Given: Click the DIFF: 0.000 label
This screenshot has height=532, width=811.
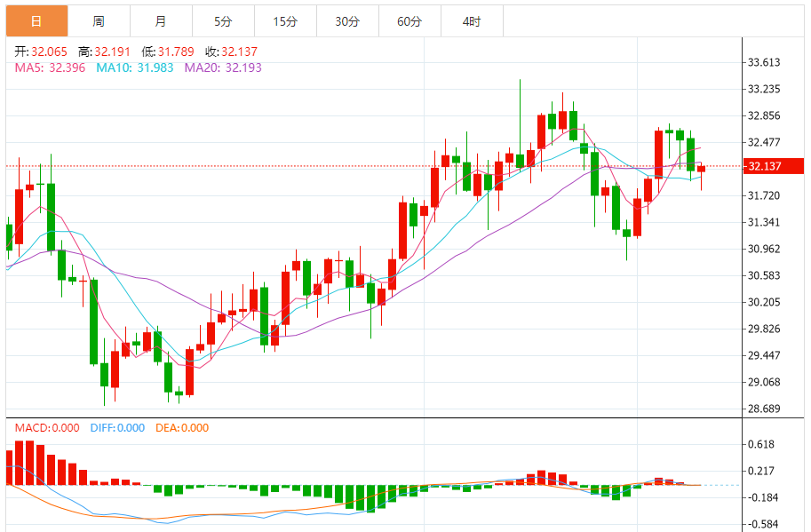Looking at the screenshot, I should tap(117, 428).
